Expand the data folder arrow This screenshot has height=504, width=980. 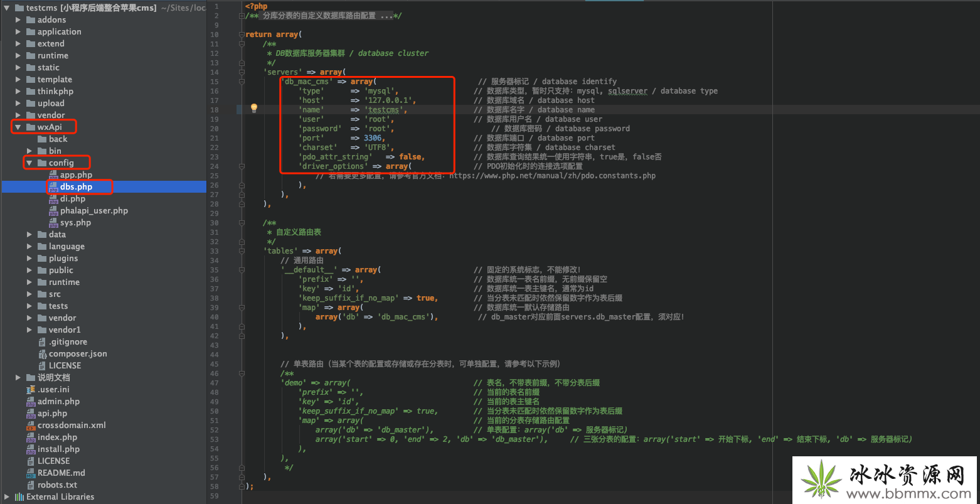click(x=29, y=235)
